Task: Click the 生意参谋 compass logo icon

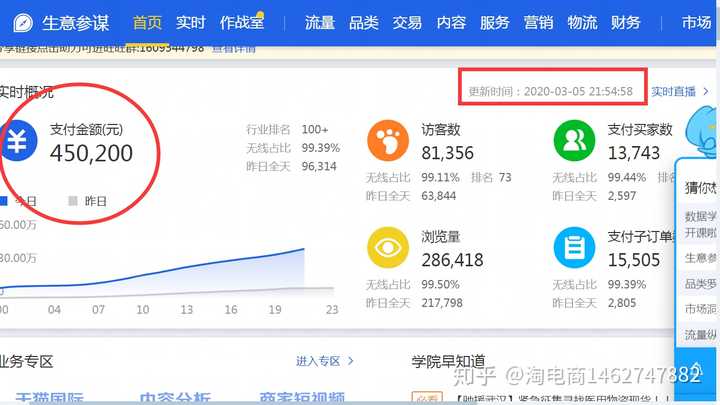Action: pos(22,22)
